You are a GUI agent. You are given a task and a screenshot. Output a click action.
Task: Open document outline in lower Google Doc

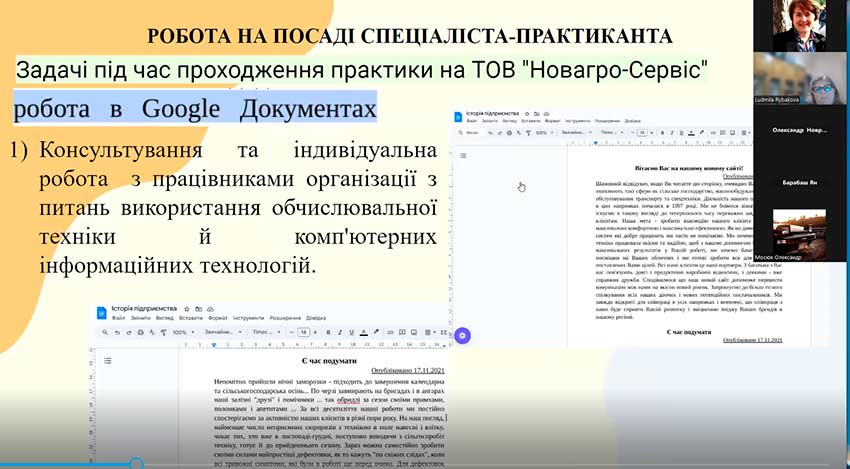pyautogui.click(x=108, y=359)
